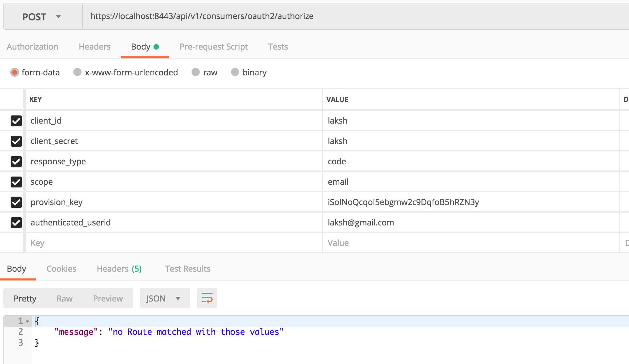
Task: Disable the provision_key parameter checkbox
Action: pos(16,202)
